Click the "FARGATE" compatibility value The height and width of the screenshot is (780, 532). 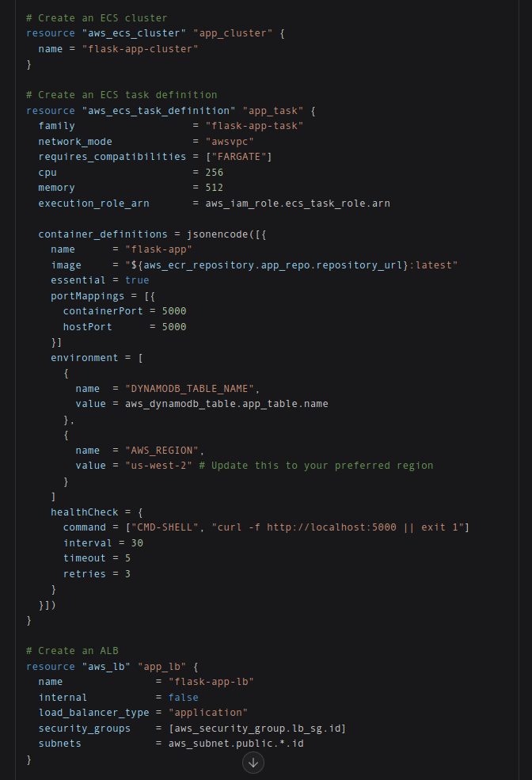coord(238,157)
